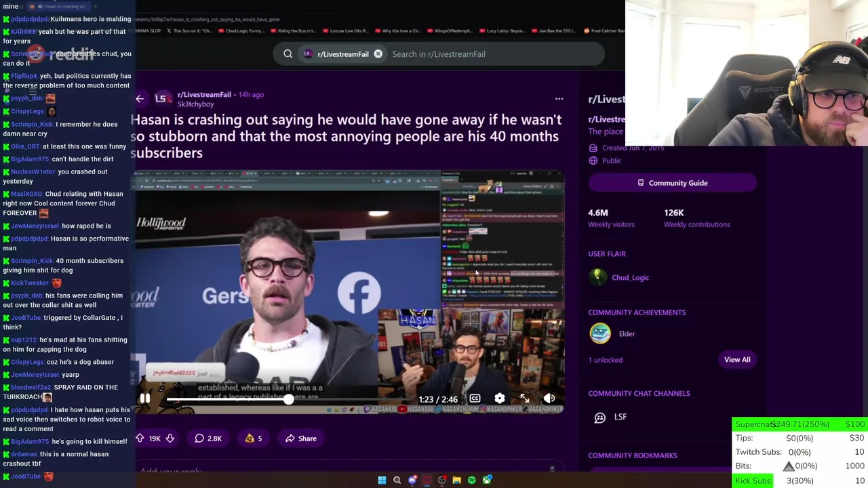View All community achievements
Viewport: 868px width, 488px height.
point(737,360)
